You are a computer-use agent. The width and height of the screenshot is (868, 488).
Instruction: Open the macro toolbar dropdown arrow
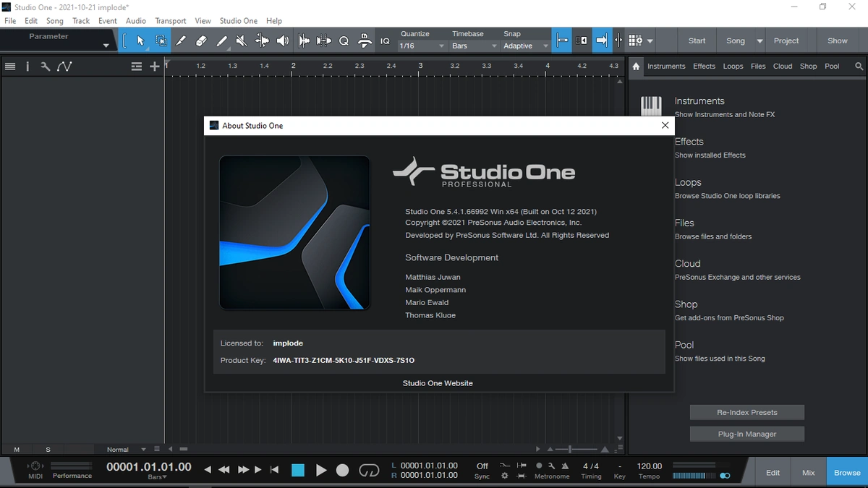[650, 41]
